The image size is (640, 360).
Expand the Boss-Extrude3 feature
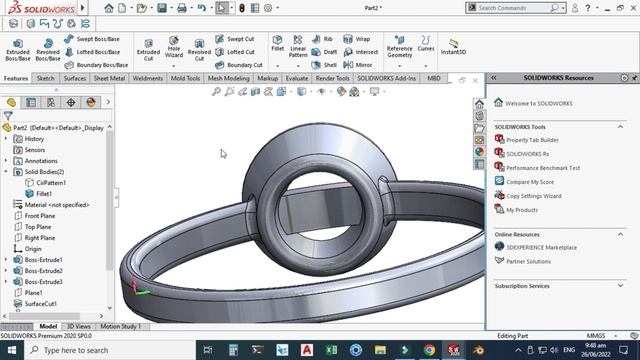point(6,282)
